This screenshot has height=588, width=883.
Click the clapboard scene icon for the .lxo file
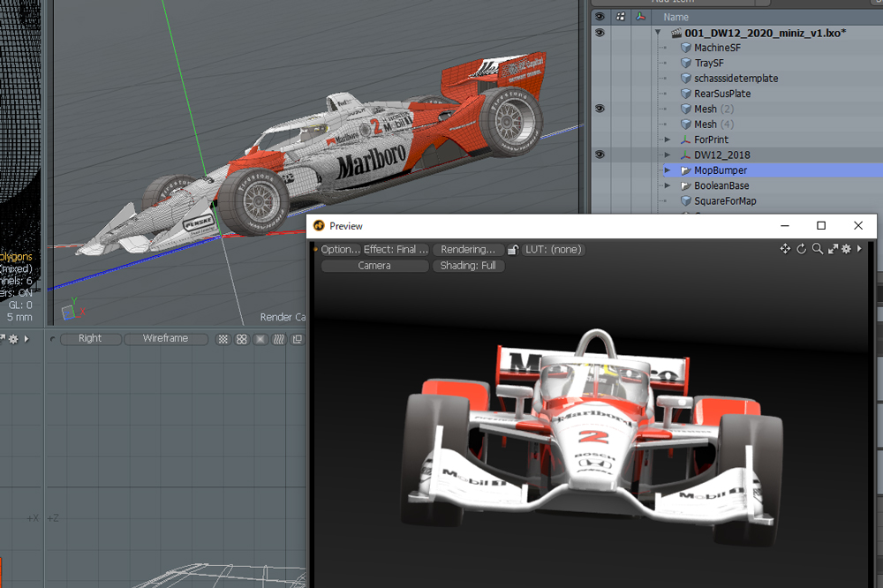[x=676, y=33]
